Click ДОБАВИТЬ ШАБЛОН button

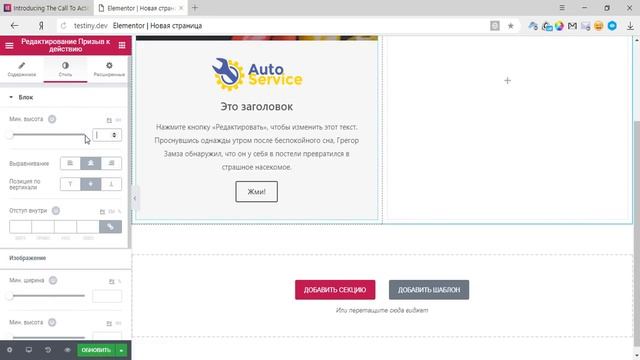click(429, 290)
